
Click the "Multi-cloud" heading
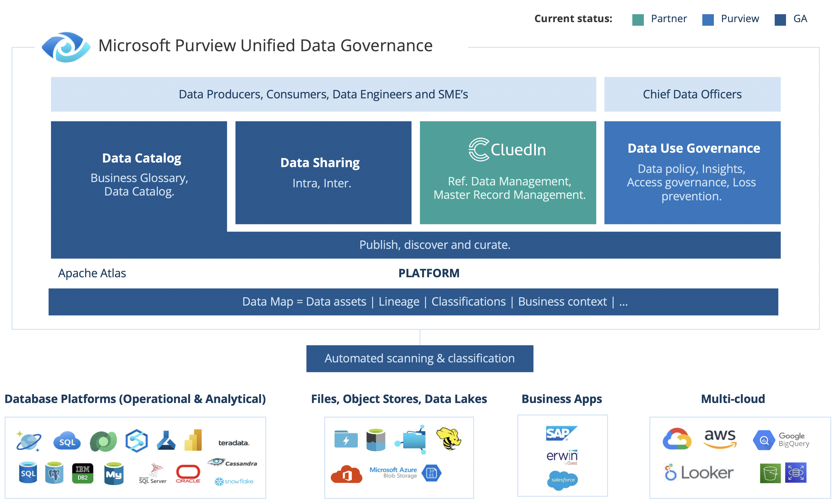pyautogui.click(x=733, y=399)
